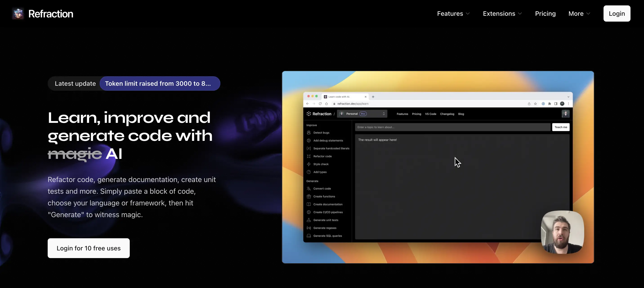
Task: Click the browser reload icon in demo
Action: click(x=320, y=103)
